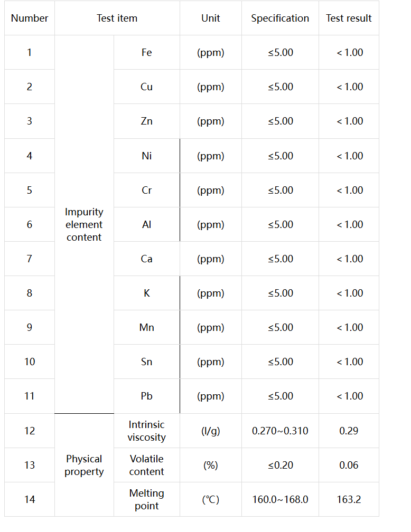The width and height of the screenshot is (411, 532).
Task: Click the Unit column header
Action: pyautogui.click(x=211, y=18)
